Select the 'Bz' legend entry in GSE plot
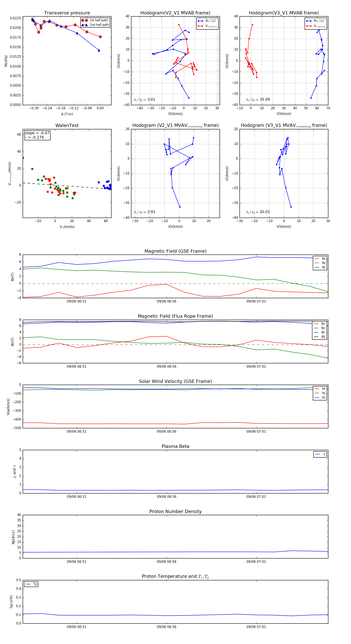The width and height of the screenshot is (351, 644). tap(320, 267)
